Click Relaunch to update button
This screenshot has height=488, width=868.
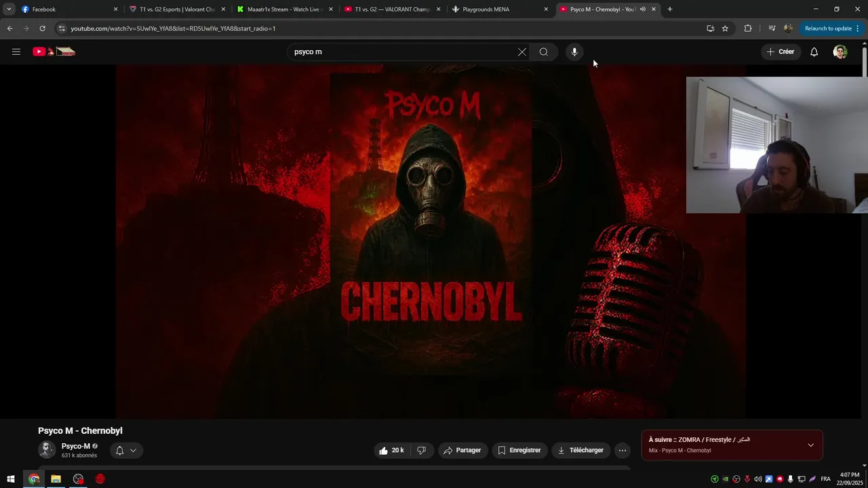click(x=828, y=28)
